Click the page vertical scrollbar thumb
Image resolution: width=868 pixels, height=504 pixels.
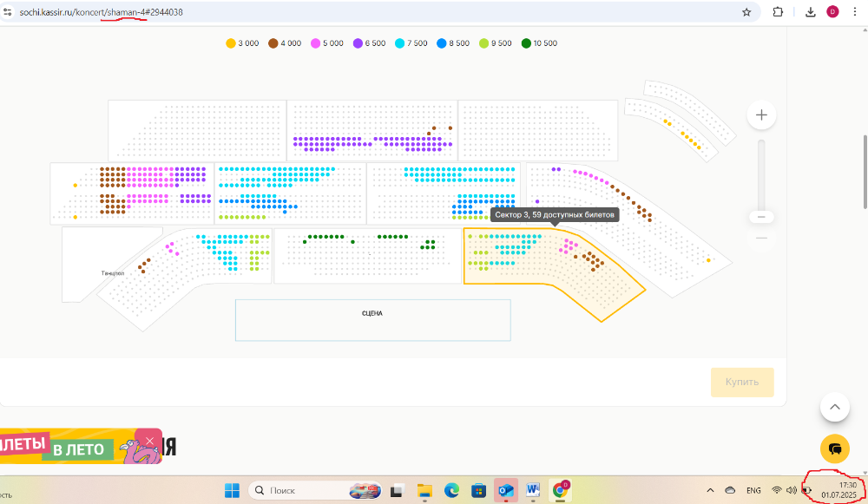tap(865, 172)
